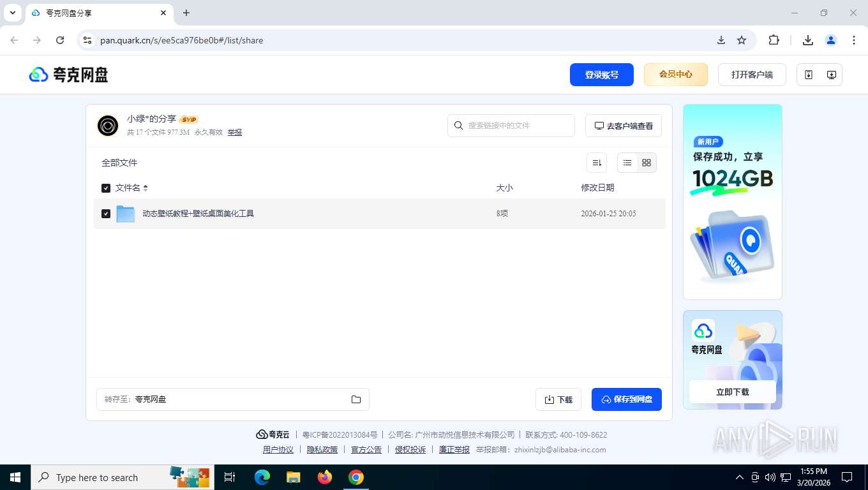This screenshot has width=868, height=490.
Task: Open the sharer's round avatar
Action: click(108, 126)
